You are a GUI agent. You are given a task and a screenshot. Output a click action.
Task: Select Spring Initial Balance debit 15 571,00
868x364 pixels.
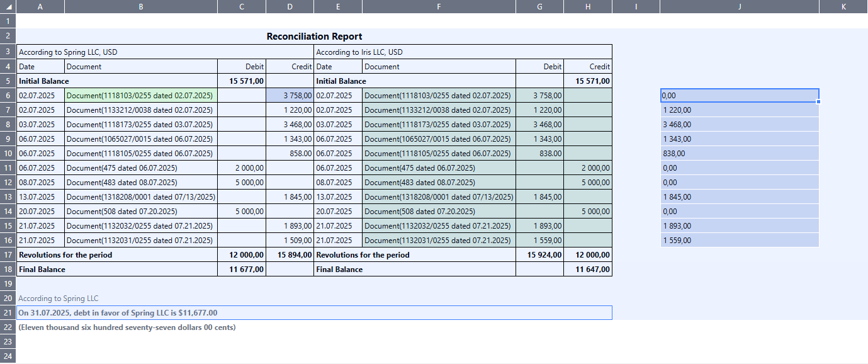pyautogui.click(x=242, y=81)
